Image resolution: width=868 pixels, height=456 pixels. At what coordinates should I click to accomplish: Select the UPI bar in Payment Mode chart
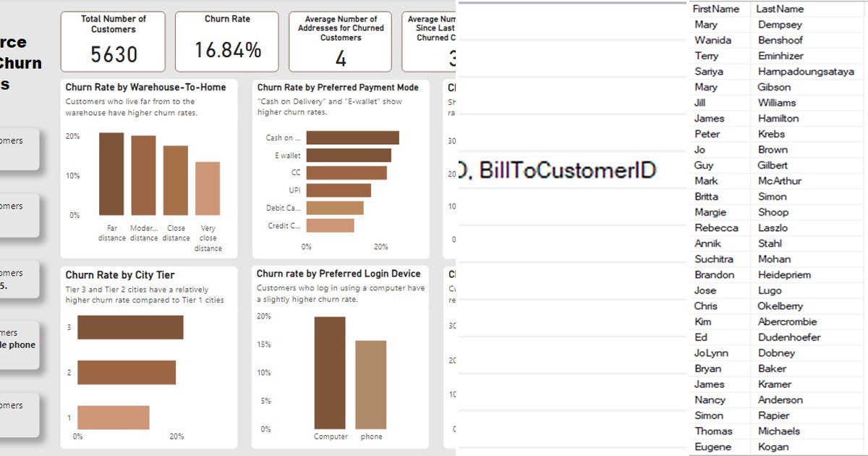click(x=340, y=190)
